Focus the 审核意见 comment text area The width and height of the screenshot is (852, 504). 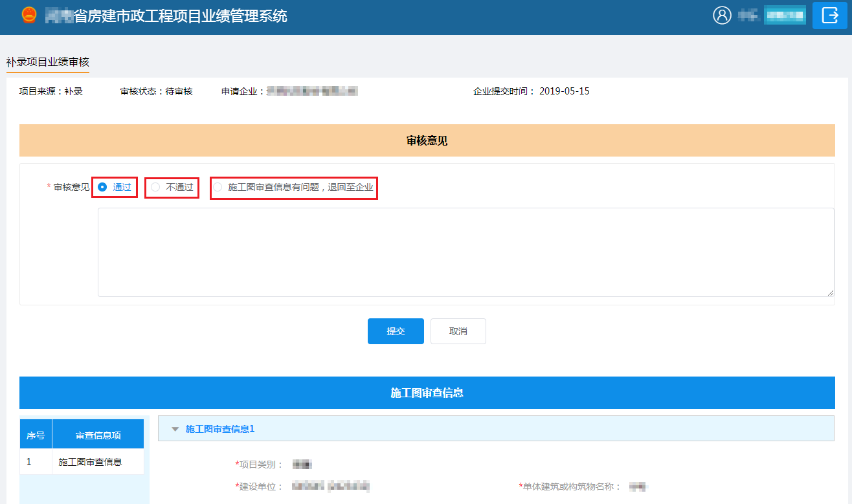[x=465, y=252]
